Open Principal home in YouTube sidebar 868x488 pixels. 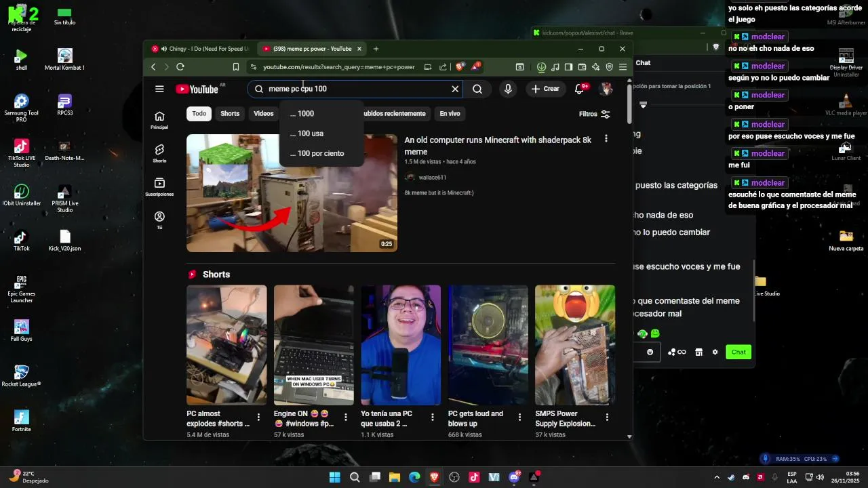point(159,120)
